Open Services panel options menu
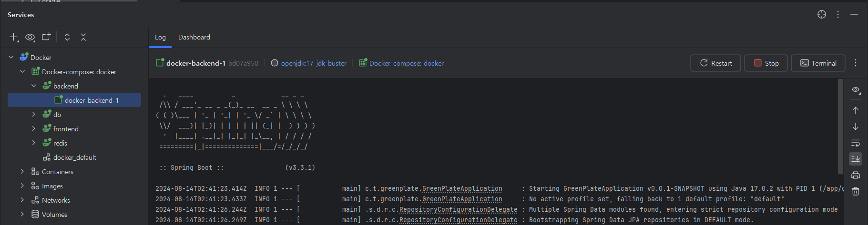The width and height of the screenshot is (868, 225). pyautogui.click(x=838, y=14)
